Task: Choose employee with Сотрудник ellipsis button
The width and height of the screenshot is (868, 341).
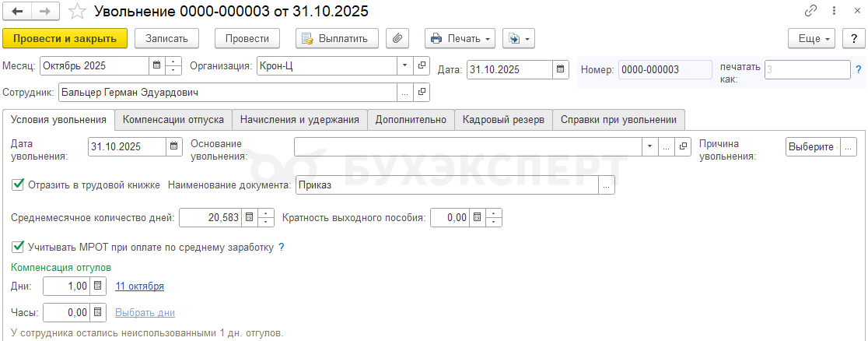Action: point(404,93)
